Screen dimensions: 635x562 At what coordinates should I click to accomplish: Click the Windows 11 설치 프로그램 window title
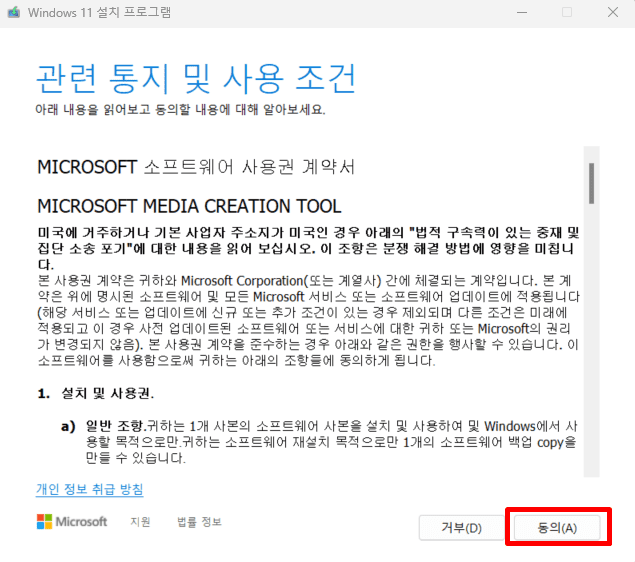99,12
